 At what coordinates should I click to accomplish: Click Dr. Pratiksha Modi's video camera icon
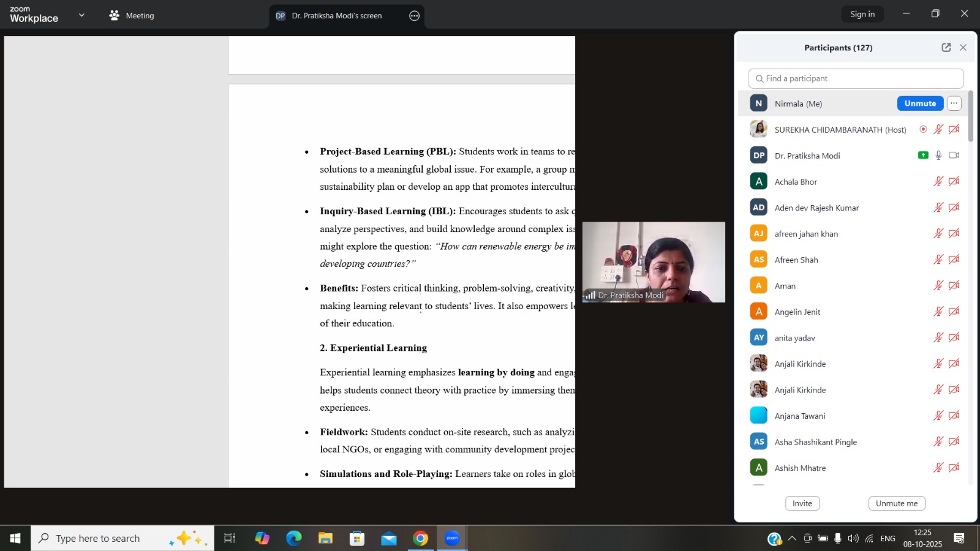pos(954,156)
